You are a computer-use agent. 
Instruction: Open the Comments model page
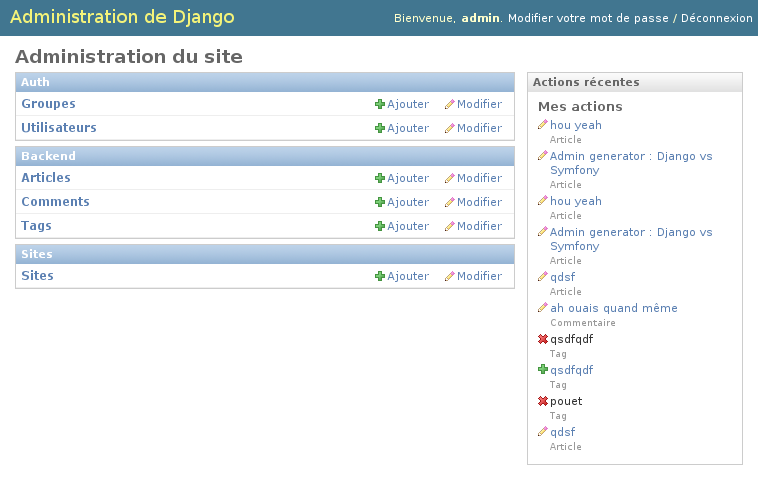(x=56, y=202)
